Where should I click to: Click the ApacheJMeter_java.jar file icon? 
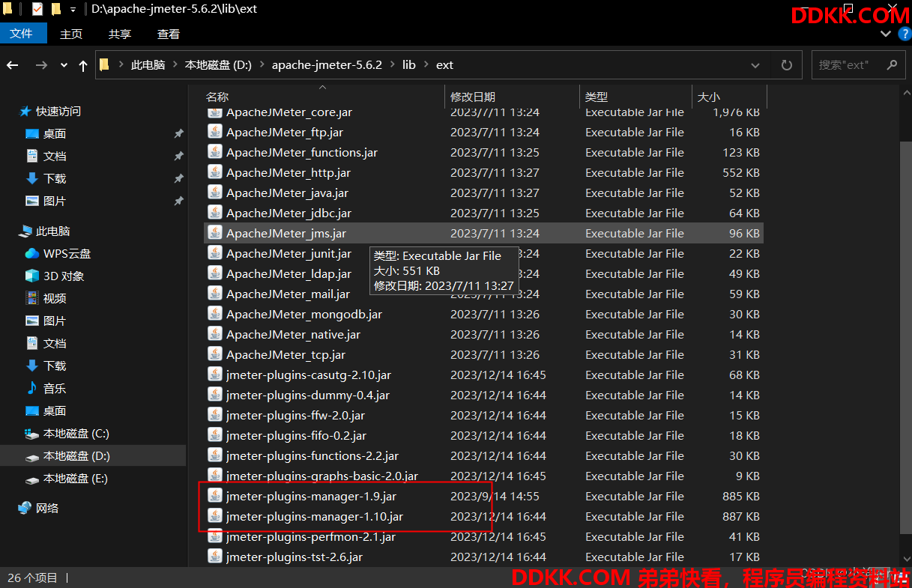point(214,193)
